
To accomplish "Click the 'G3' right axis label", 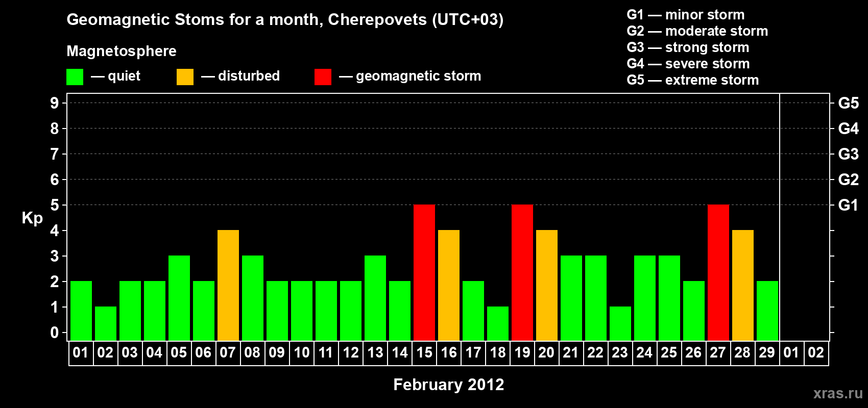I will 849,154.
